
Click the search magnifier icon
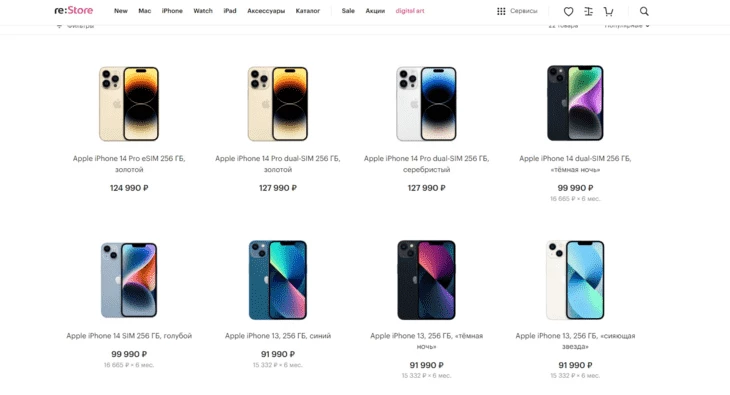pos(644,11)
